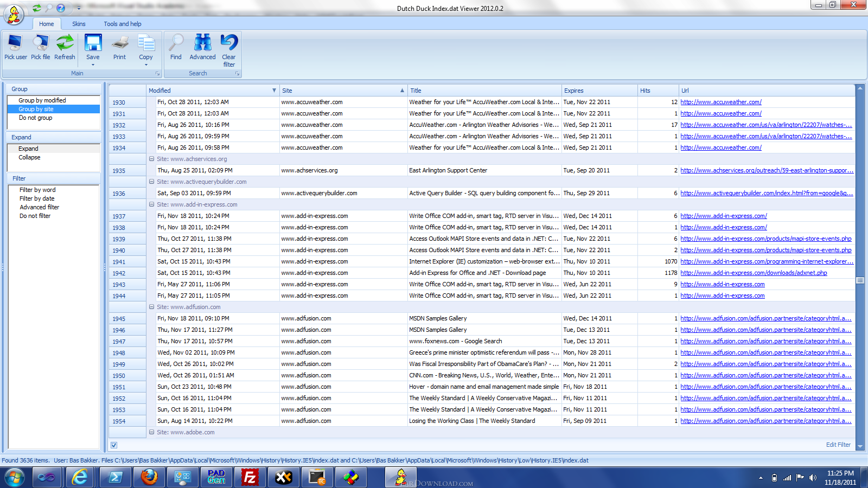Sort by Site column header
Screen dimensions: 868x488
click(343, 91)
